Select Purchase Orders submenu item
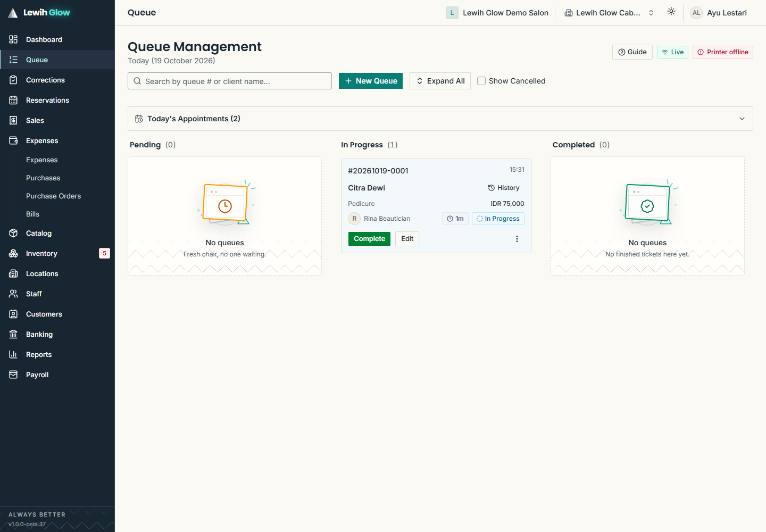 (x=53, y=196)
